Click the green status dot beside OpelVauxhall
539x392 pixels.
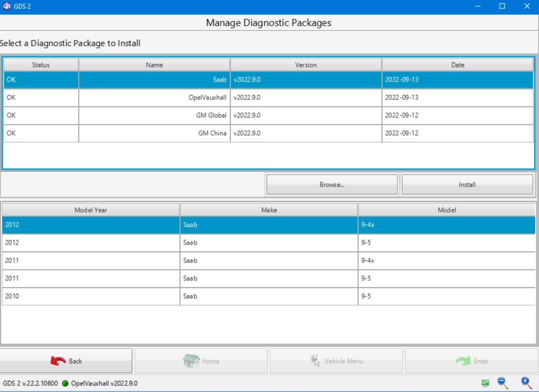click(65, 383)
